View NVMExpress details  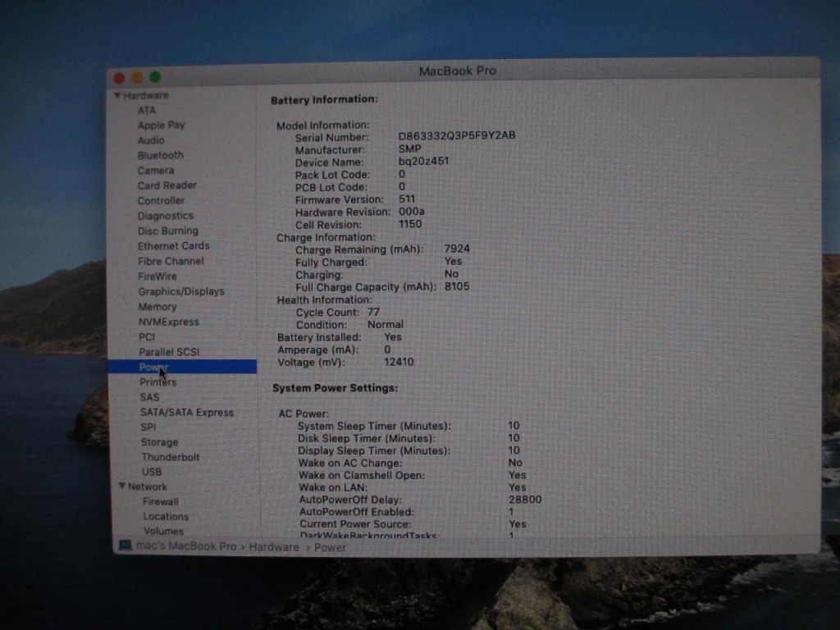(169, 322)
